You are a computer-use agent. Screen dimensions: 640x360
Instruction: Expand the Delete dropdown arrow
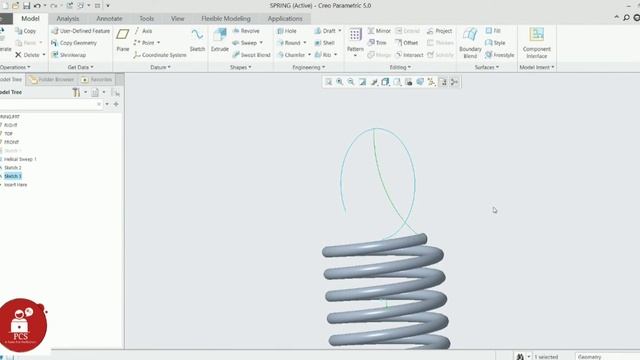[44, 55]
